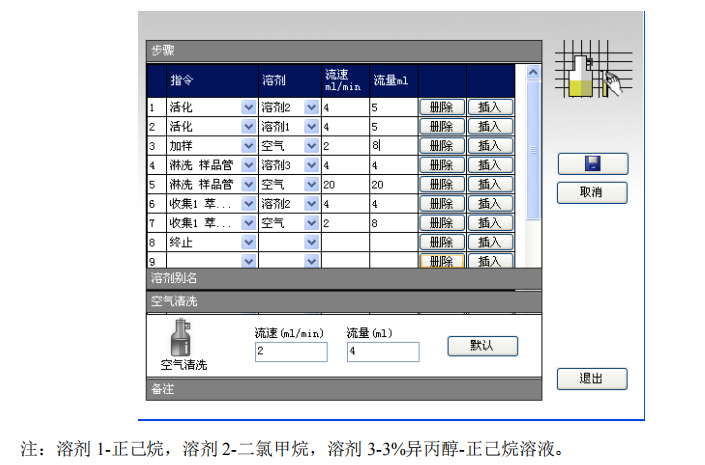The height and width of the screenshot is (465, 705).
Task: Click the highlighted 删除 in row 9
Action: pyautogui.click(x=442, y=261)
